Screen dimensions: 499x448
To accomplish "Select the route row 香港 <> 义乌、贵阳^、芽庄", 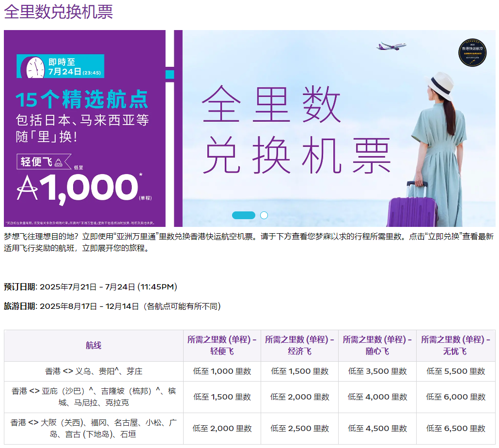I will coord(94,371).
